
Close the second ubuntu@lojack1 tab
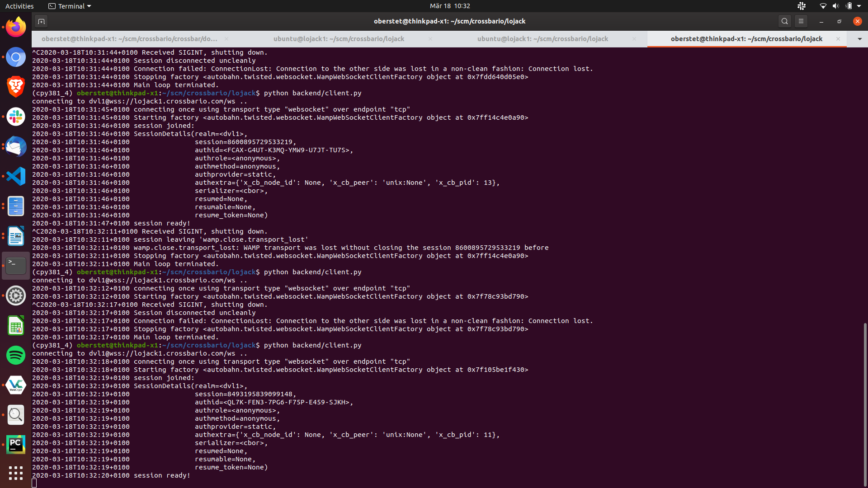coord(634,39)
